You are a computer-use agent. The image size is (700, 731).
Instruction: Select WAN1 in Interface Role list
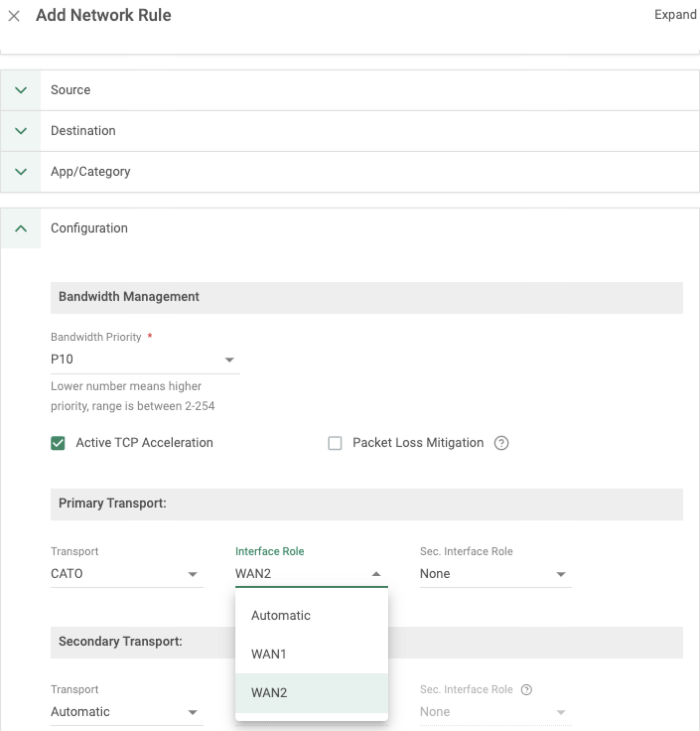(311, 654)
